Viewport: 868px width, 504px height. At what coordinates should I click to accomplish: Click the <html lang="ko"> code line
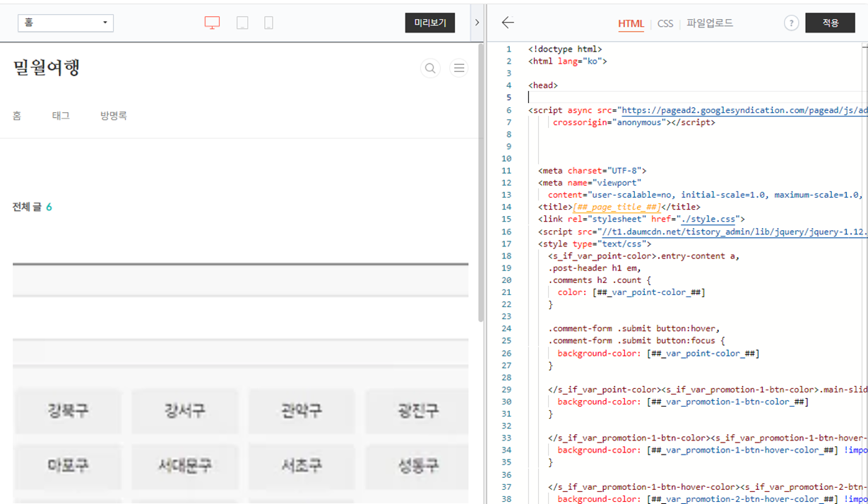(568, 61)
